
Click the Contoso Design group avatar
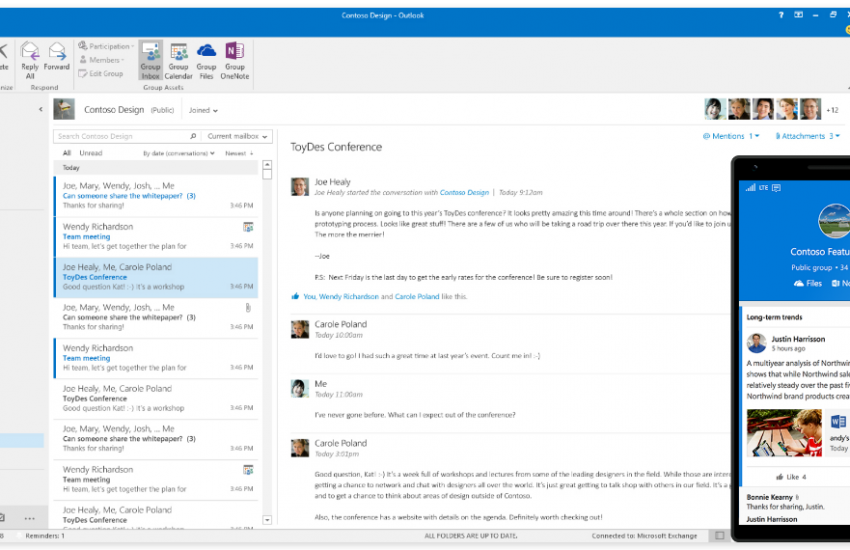(x=64, y=109)
